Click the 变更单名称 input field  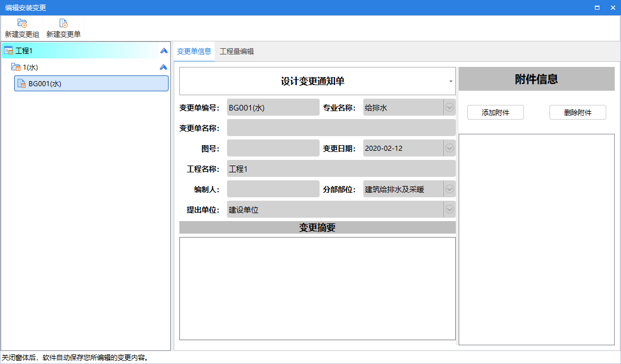341,128
